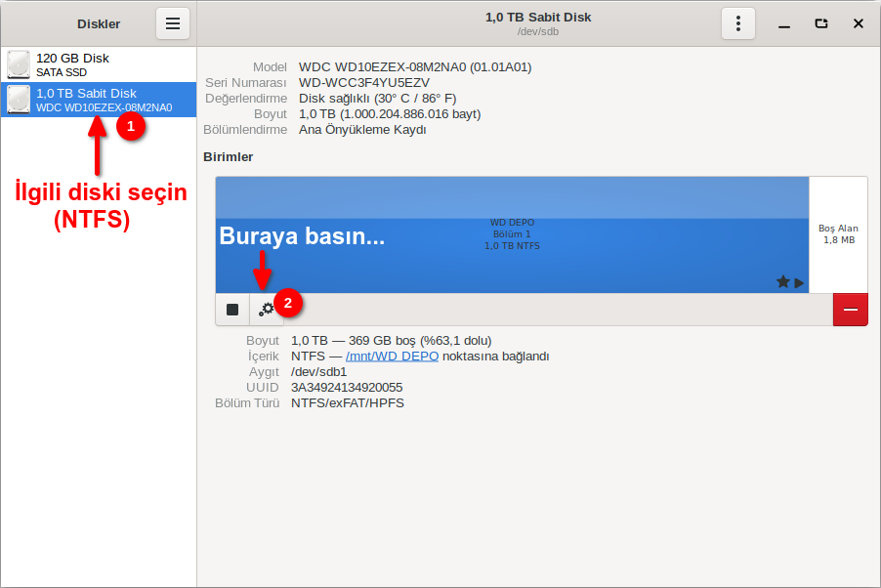Open the /mnt/WD DEPO mount point link
Screen dimensions: 881x588
[x=392, y=357]
